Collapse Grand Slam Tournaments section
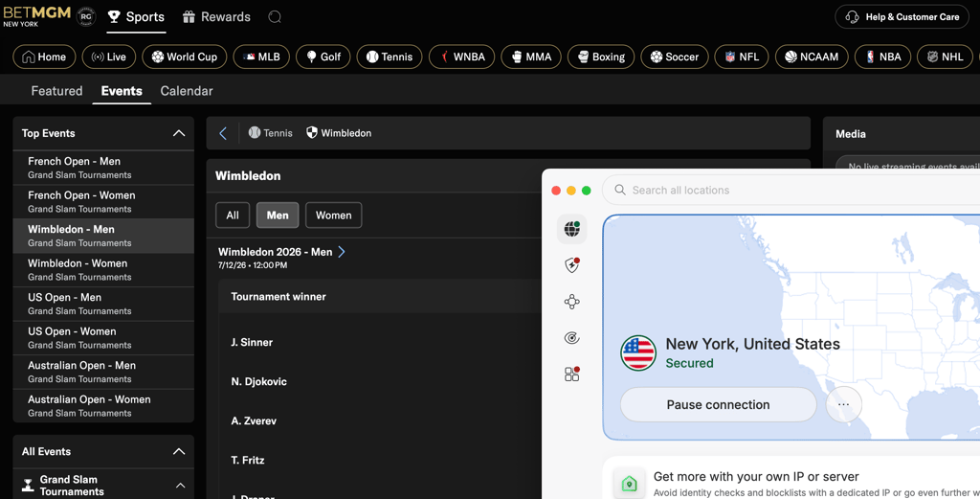This screenshot has width=980, height=499. point(180,486)
